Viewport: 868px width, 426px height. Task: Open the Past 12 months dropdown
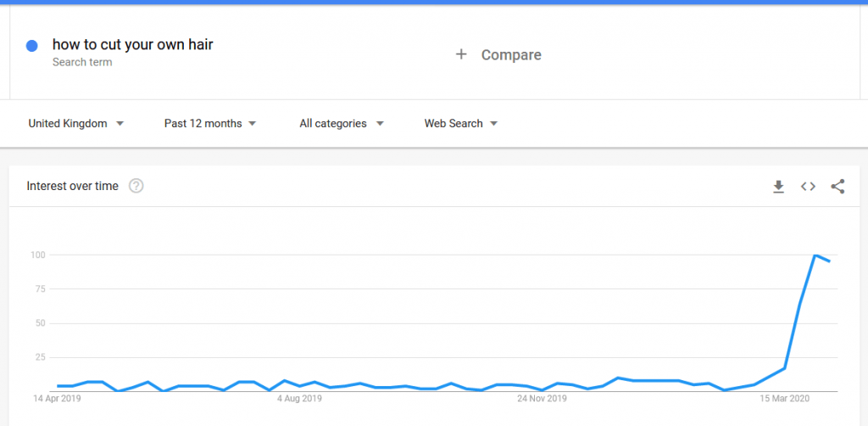coord(210,124)
